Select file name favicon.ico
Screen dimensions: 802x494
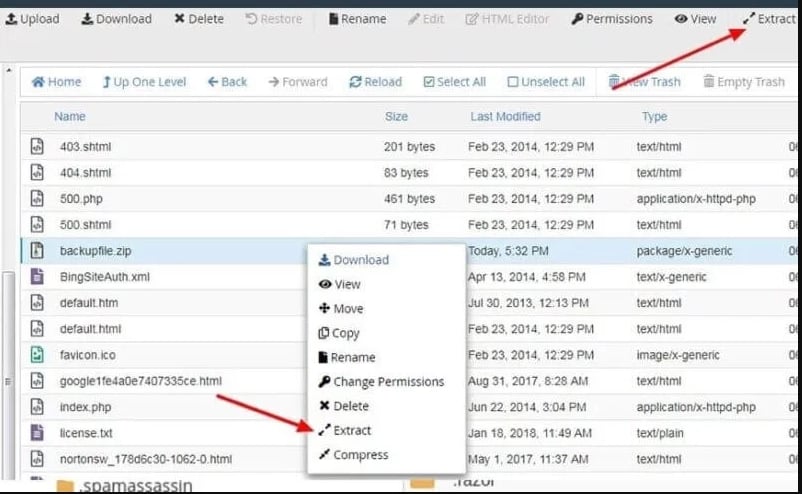coord(87,355)
